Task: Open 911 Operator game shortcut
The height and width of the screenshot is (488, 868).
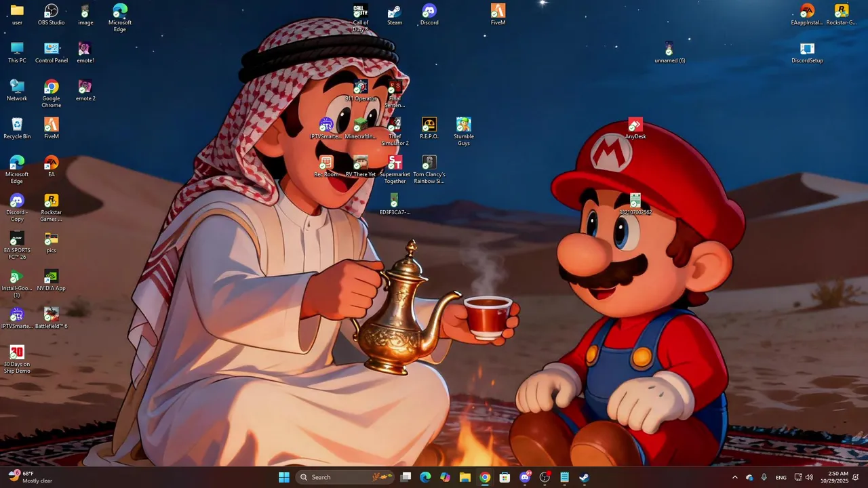Action: coord(361,90)
